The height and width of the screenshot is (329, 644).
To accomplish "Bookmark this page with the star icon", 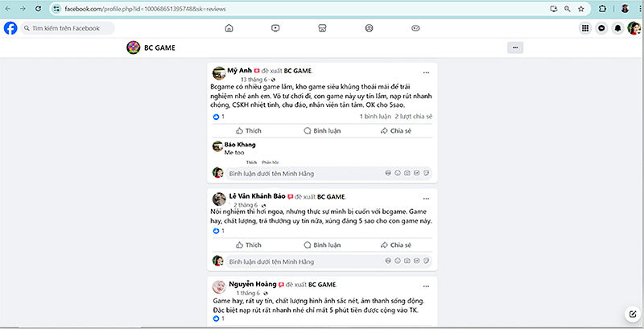I will point(580,9).
